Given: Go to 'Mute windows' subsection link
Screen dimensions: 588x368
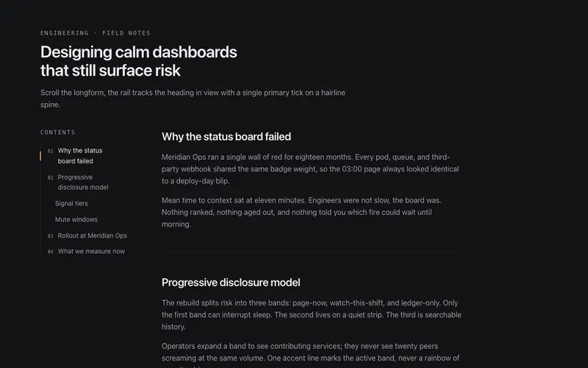Looking at the screenshot, I should coord(76,219).
